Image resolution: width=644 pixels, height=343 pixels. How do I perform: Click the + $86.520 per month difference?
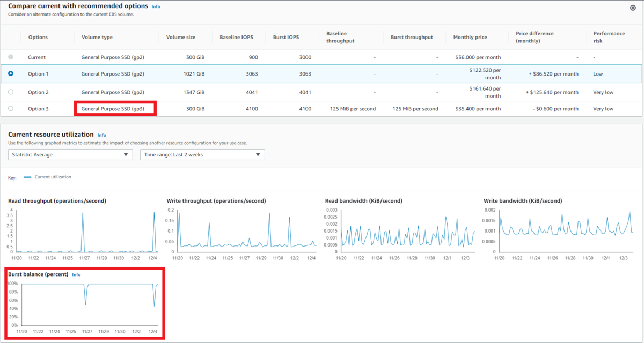click(x=553, y=73)
